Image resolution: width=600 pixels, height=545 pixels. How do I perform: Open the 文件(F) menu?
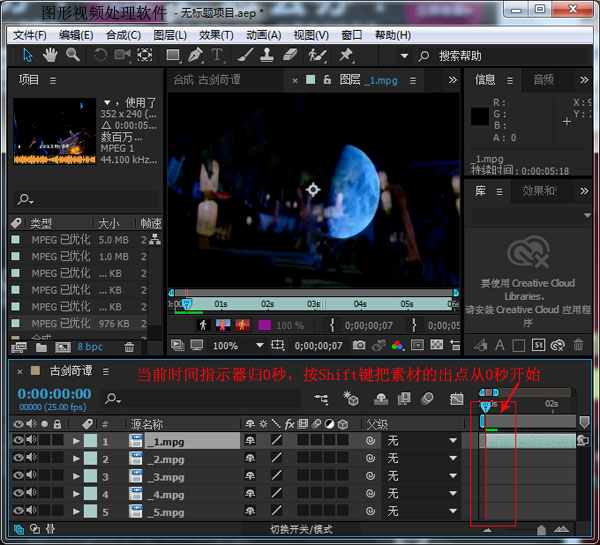click(x=29, y=36)
